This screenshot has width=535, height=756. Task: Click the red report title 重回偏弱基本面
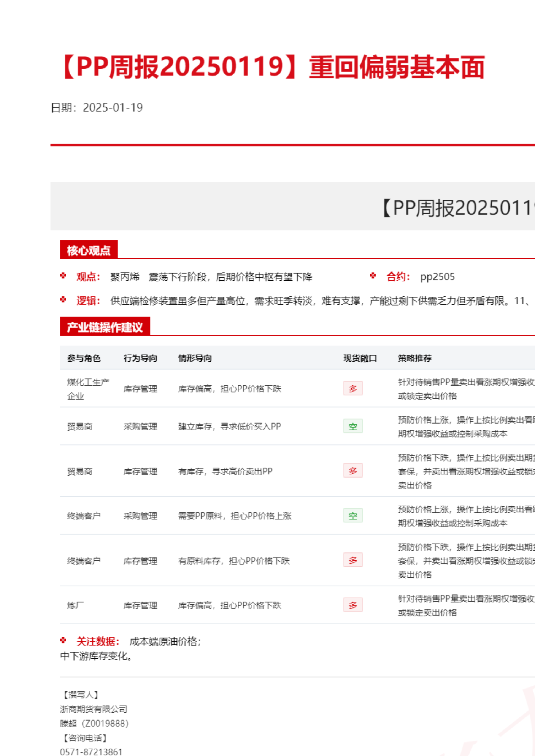coord(396,67)
